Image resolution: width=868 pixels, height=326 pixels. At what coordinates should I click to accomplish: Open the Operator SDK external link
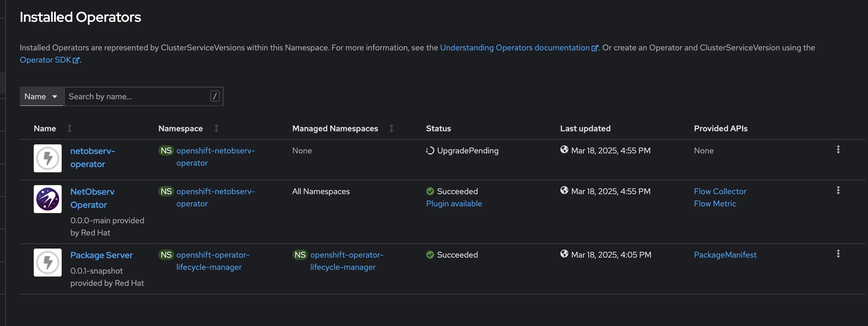pyautogui.click(x=45, y=60)
